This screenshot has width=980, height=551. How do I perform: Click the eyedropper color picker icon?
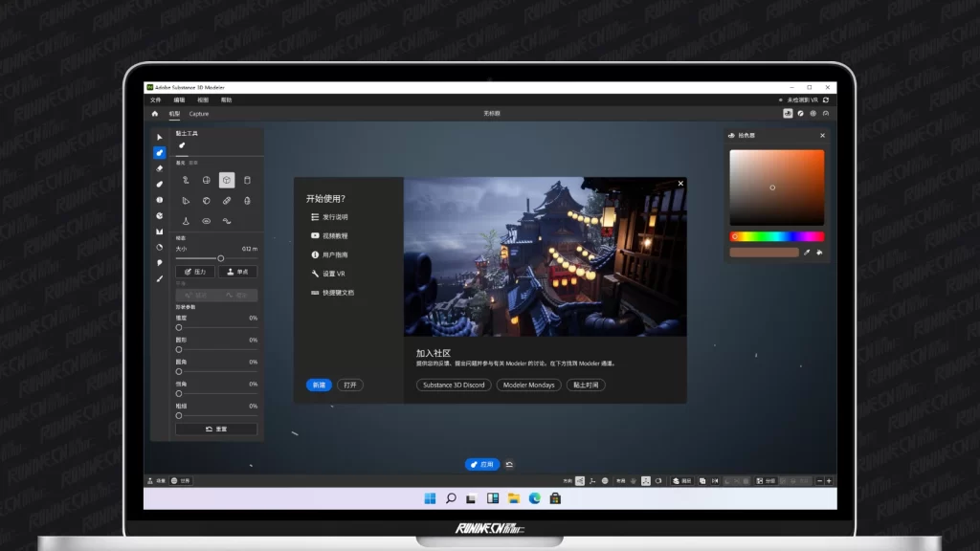pyautogui.click(x=807, y=253)
